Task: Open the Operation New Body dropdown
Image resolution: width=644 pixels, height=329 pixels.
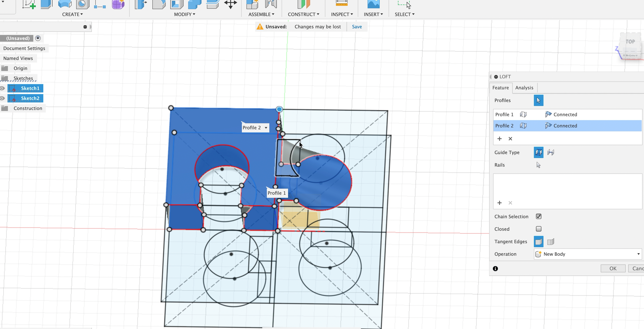Action: click(588, 254)
